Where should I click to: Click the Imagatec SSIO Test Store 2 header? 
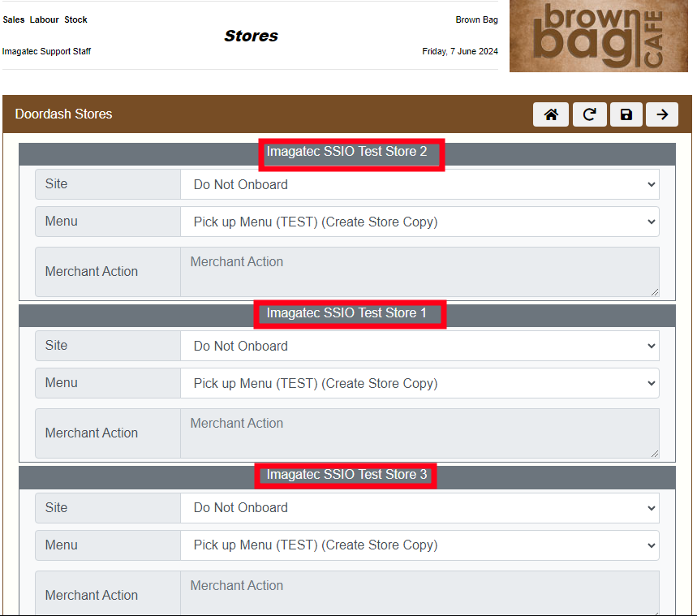coord(347,152)
